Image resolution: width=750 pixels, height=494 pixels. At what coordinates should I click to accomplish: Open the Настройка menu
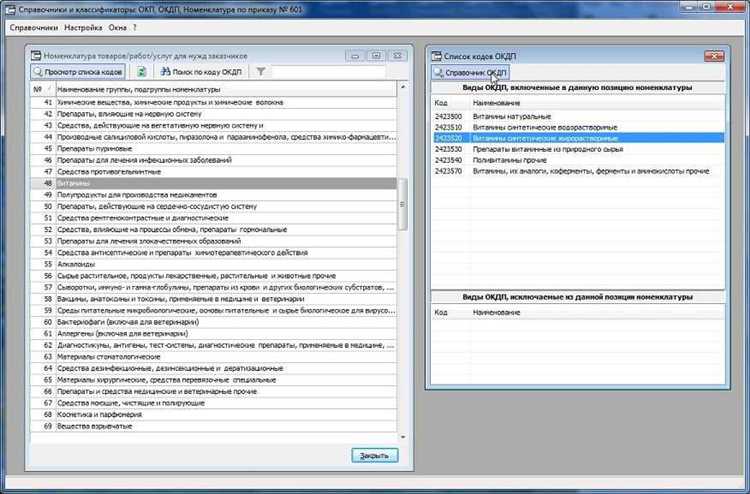click(83, 27)
